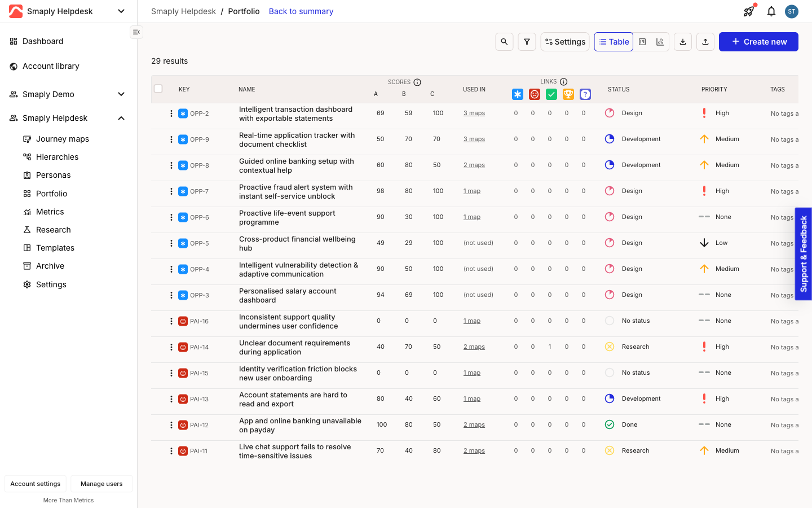Viewport: 812px width, 508px height.
Task: Open the Research status selector for PAI-11
Action: (x=627, y=451)
